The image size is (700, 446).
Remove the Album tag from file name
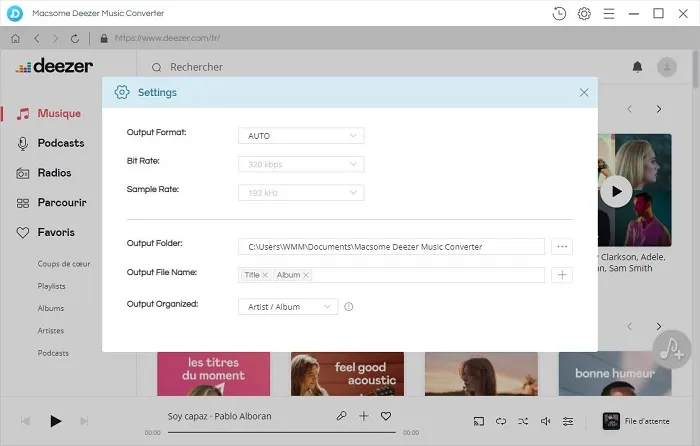[x=306, y=275]
